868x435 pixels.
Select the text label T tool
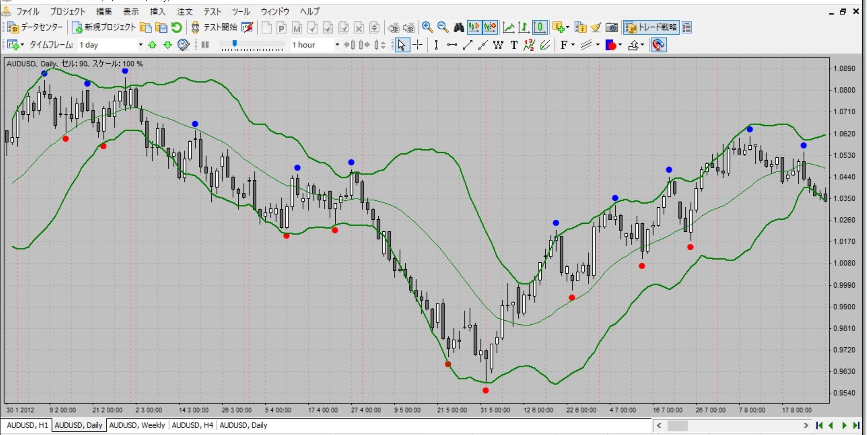[x=514, y=45]
